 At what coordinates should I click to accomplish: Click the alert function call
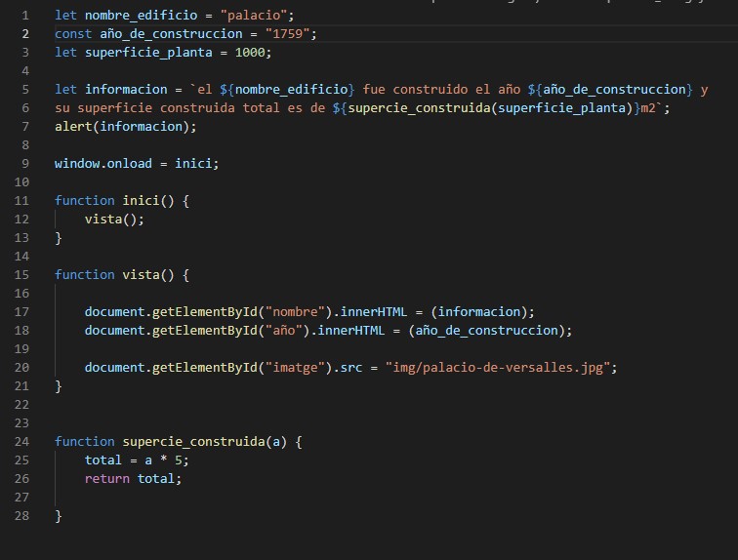[x=74, y=127]
